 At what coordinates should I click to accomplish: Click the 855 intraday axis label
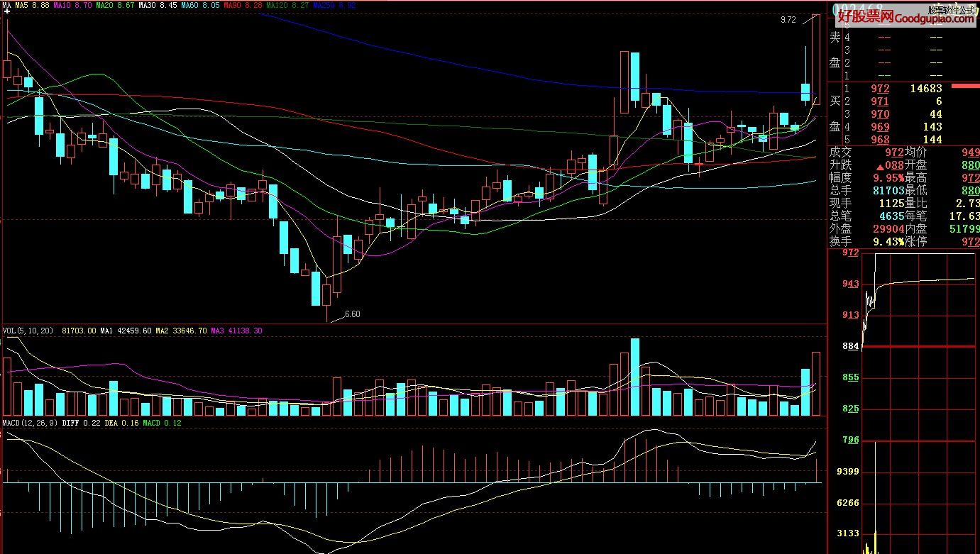(850, 377)
